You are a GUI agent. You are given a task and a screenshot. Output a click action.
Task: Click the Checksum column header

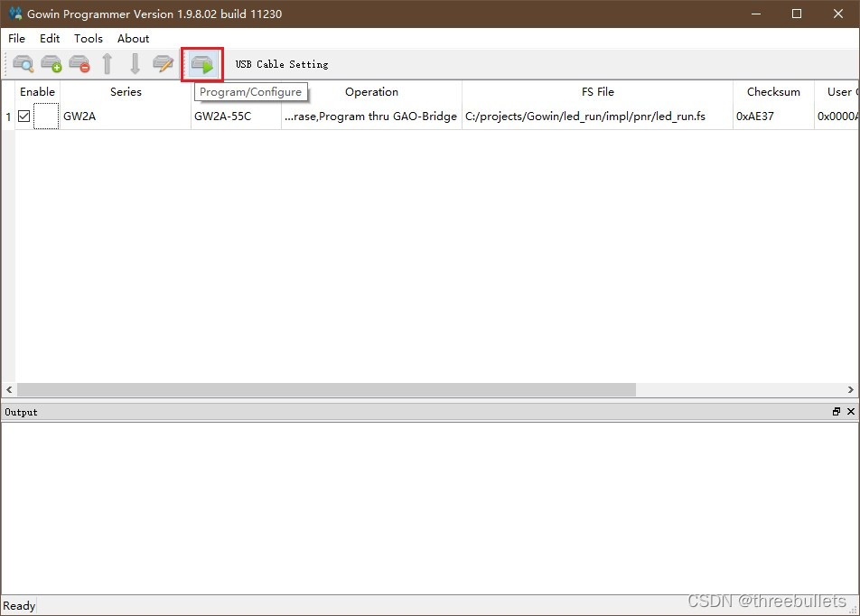pyautogui.click(x=773, y=91)
